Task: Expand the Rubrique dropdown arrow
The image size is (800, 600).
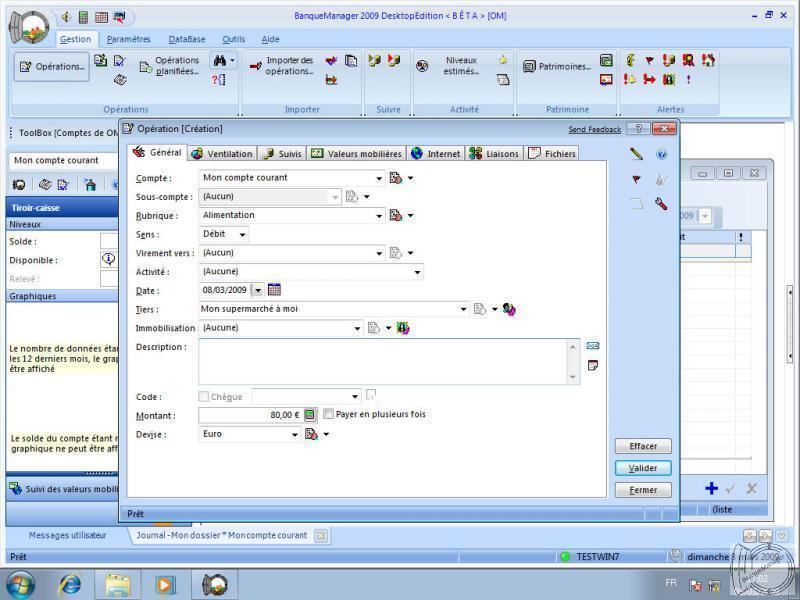Action: (x=379, y=216)
